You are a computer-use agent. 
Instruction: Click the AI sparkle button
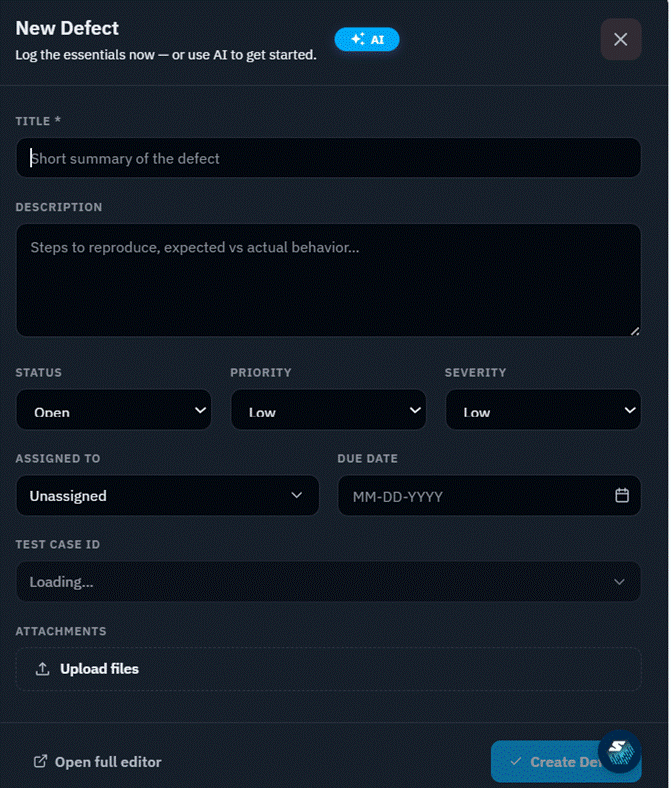(367, 40)
